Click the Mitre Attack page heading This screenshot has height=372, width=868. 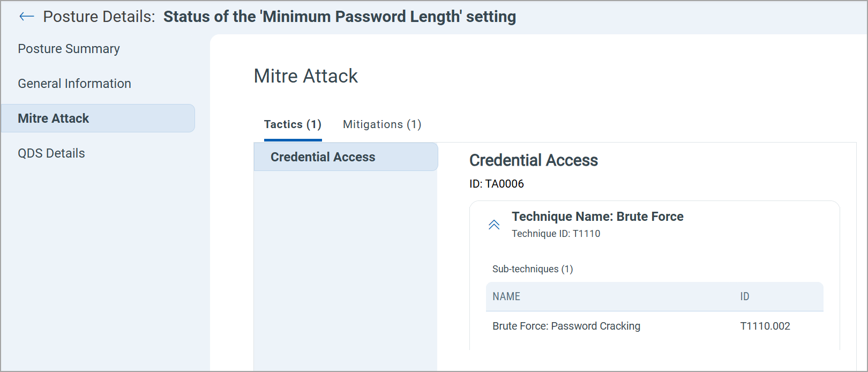pos(305,76)
